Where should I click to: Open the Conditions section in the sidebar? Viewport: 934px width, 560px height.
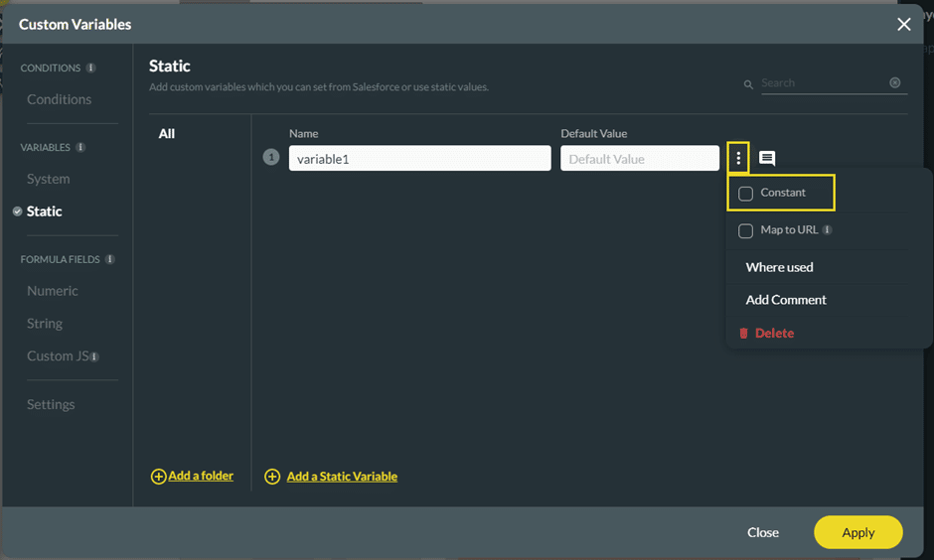tap(59, 99)
